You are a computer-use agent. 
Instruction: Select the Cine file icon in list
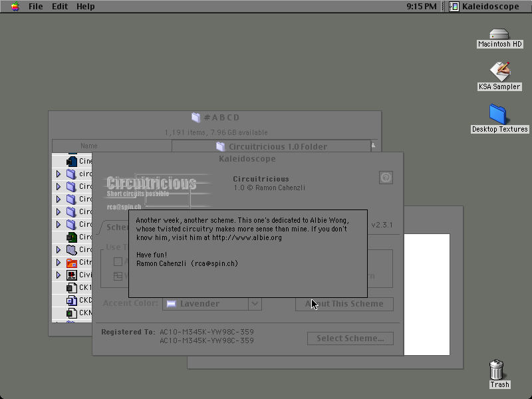click(x=72, y=161)
